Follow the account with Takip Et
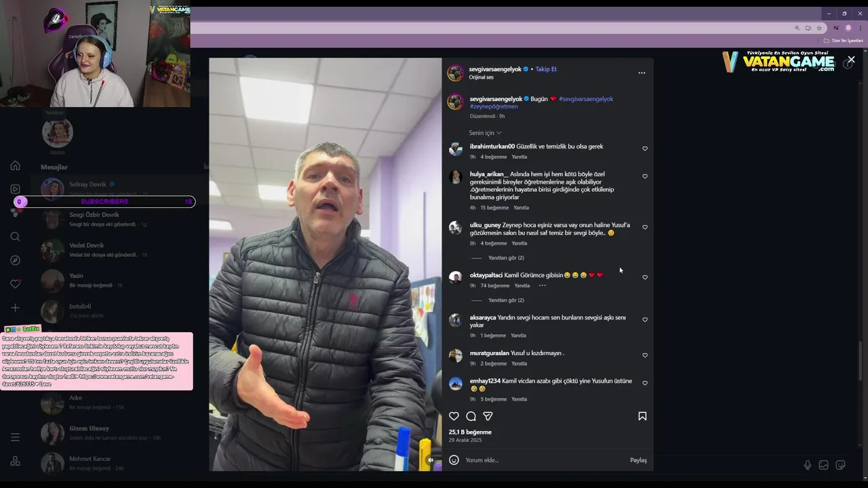 click(x=546, y=69)
